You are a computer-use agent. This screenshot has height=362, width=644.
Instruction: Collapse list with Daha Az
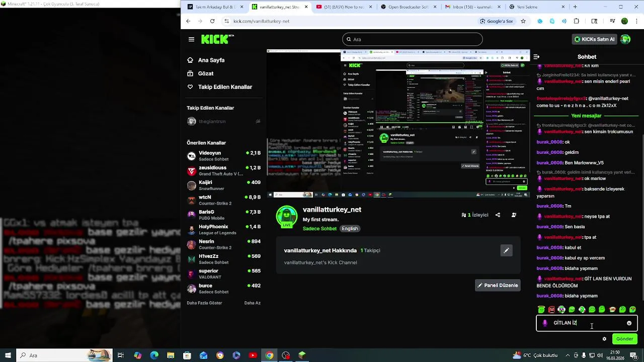click(253, 303)
